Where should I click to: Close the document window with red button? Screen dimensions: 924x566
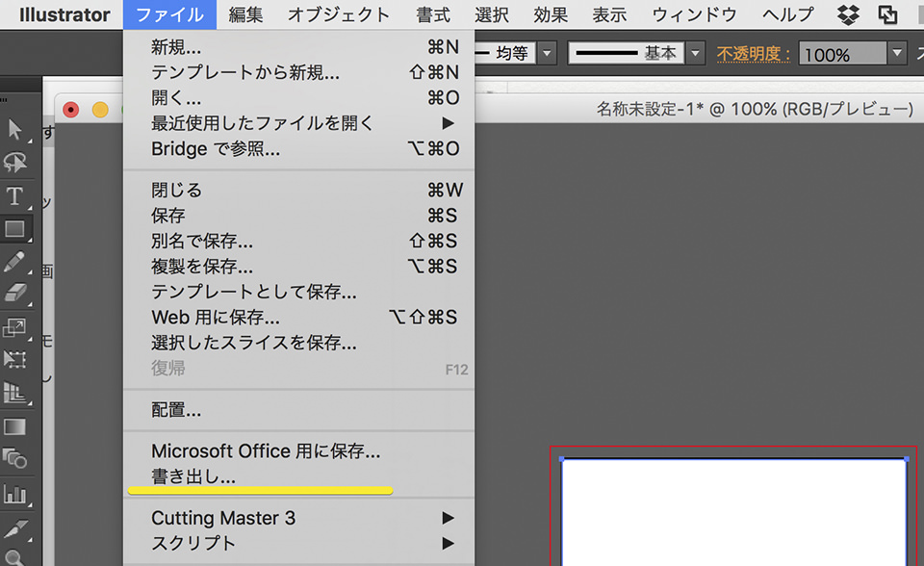coord(70,110)
